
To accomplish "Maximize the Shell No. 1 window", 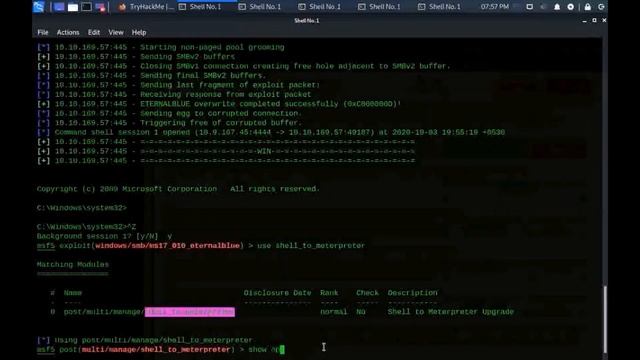I will (x=594, y=20).
